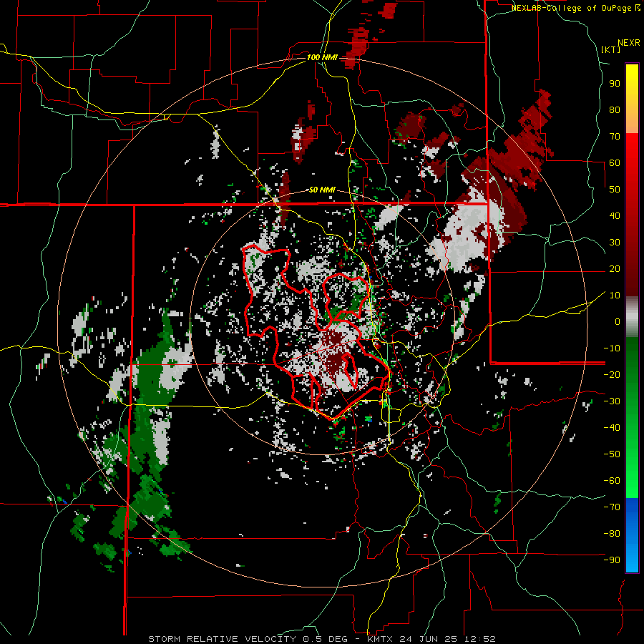Screen dimensions: 644x644
Task: Click the -70 value on velocity scale
Action: 612,507
